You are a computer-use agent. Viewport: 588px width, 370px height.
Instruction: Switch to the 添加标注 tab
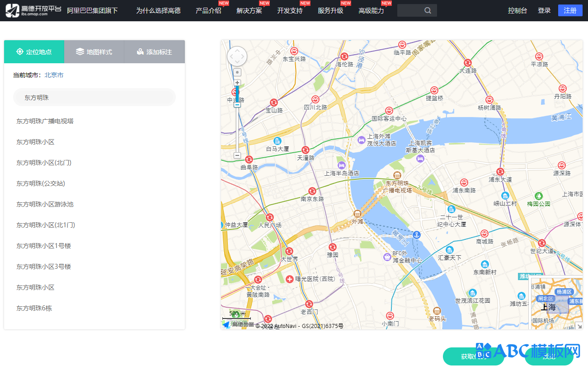pos(155,52)
